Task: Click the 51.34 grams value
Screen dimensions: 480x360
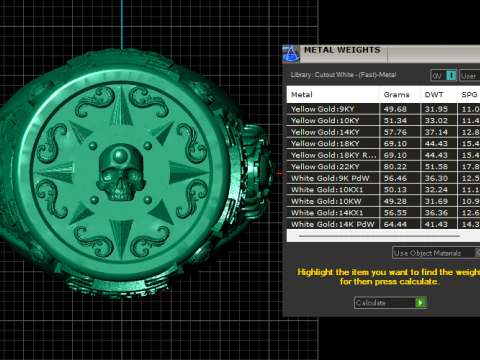Action: pos(395,120)
